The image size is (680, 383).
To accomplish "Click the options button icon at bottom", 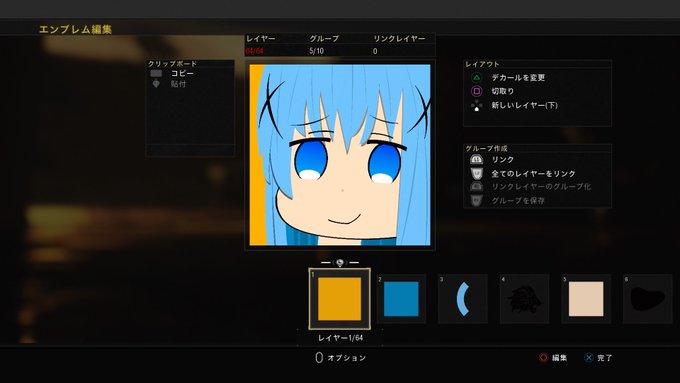I will tap(319, 357).
